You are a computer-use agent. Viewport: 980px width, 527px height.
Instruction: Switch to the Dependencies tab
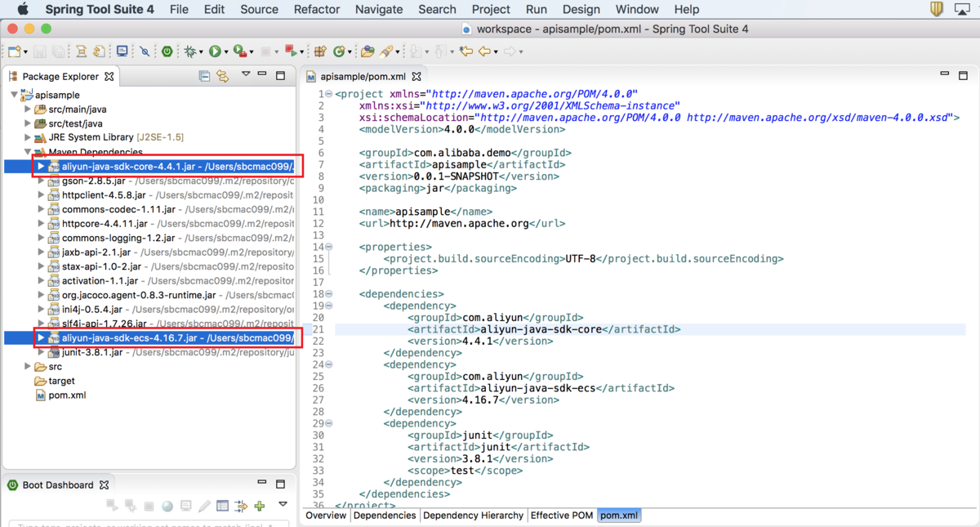(x=385, y=516)
